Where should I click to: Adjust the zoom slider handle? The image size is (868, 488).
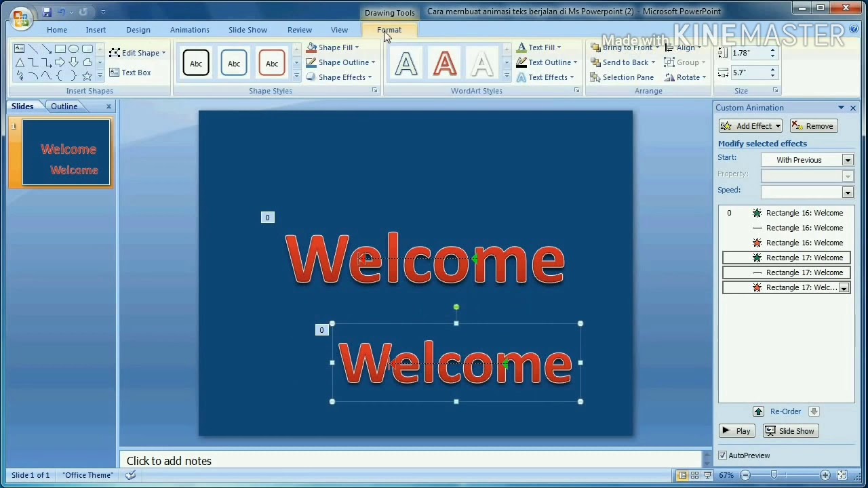tap(774, 475)
